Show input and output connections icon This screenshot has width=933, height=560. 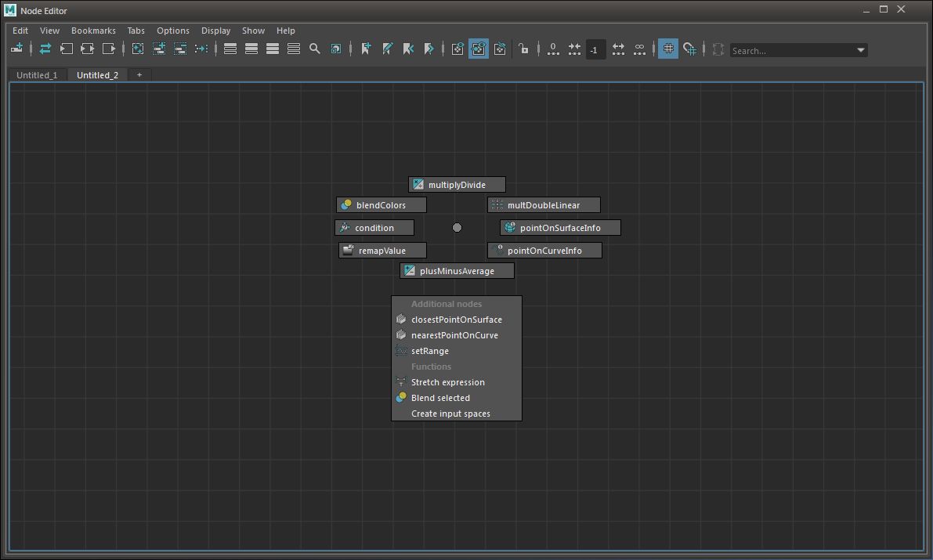coord(88,49)
